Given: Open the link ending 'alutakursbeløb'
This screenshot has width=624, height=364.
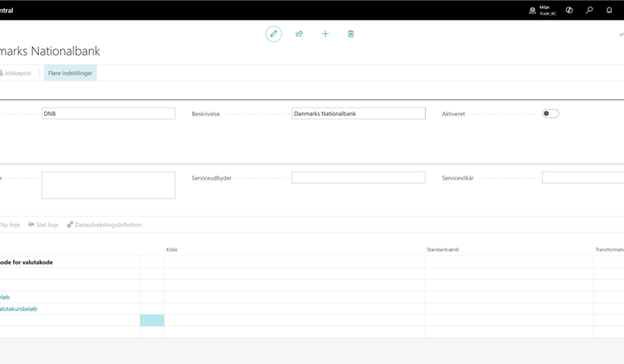Looking at the screenshot, I should (19, 309).
